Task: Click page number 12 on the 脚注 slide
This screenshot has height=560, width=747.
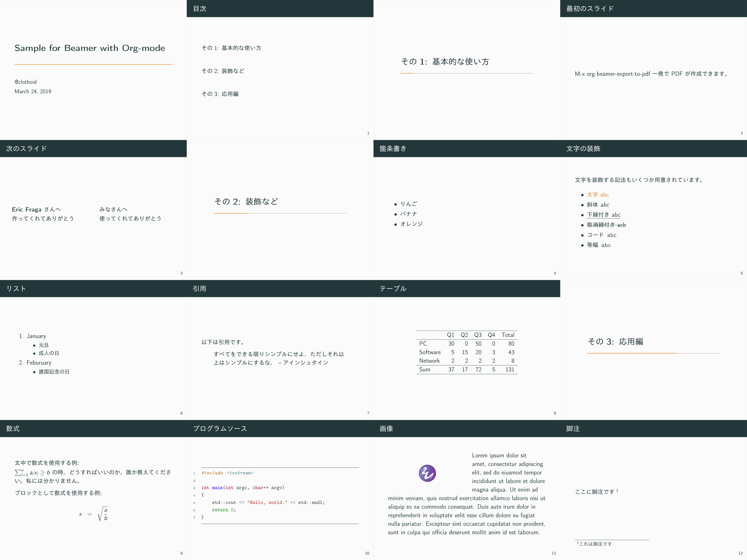Action: (x=741, y=553)
